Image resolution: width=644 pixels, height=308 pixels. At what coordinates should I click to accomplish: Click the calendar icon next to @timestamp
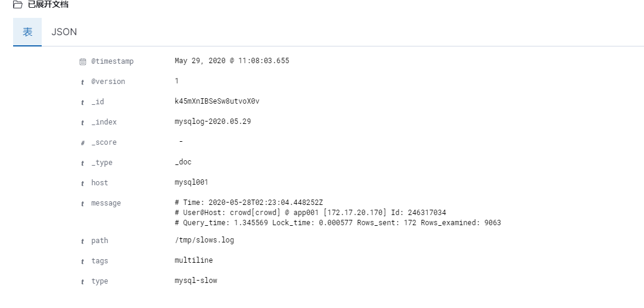tap(83, 61)
